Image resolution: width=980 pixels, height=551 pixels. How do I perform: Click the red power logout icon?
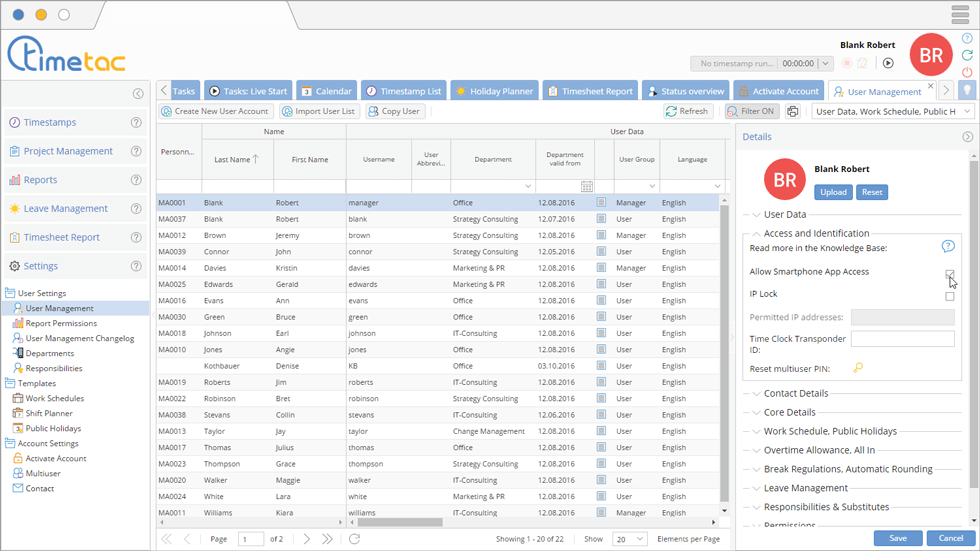coord(967,72)
